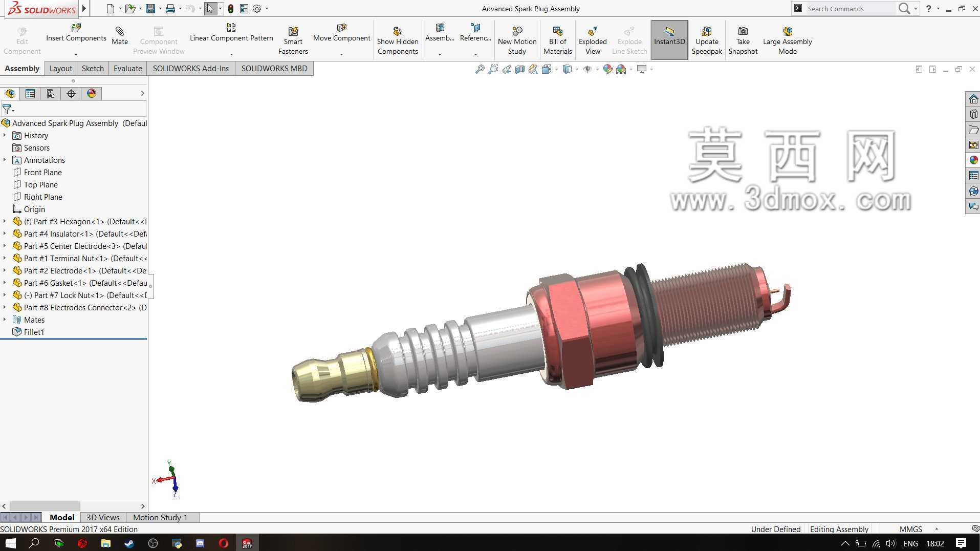Enable Large Assembly Mode
The width and height of the screenshot is (980, 551).
tap(788, 41)
